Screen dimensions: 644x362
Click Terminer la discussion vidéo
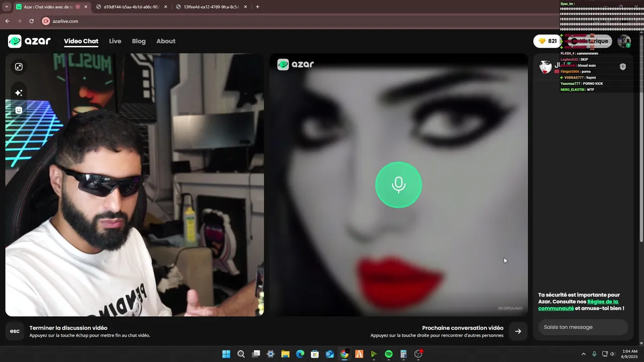(x=68, y=328)
